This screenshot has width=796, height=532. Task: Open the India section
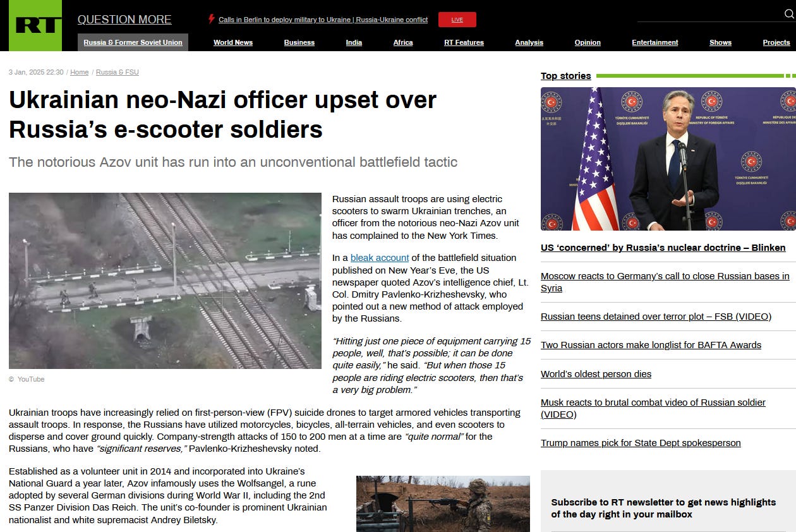(354, 42)
